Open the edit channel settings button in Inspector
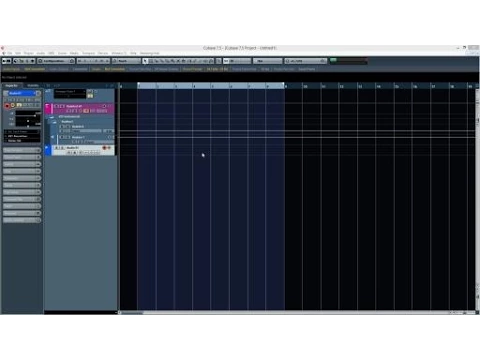480x360 pixels. [38, 93]
